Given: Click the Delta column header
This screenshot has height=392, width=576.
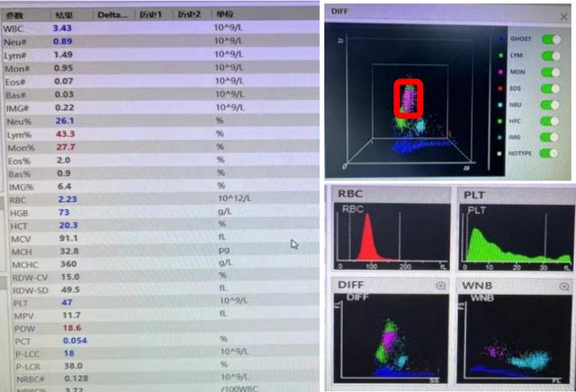Looking at the screenshot, I should point(112,14).
